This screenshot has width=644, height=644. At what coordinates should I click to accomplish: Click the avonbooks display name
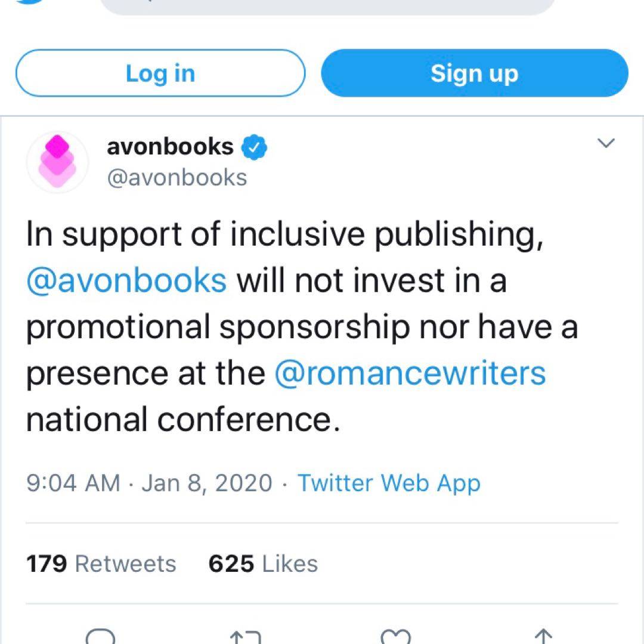tap(170, 146)
